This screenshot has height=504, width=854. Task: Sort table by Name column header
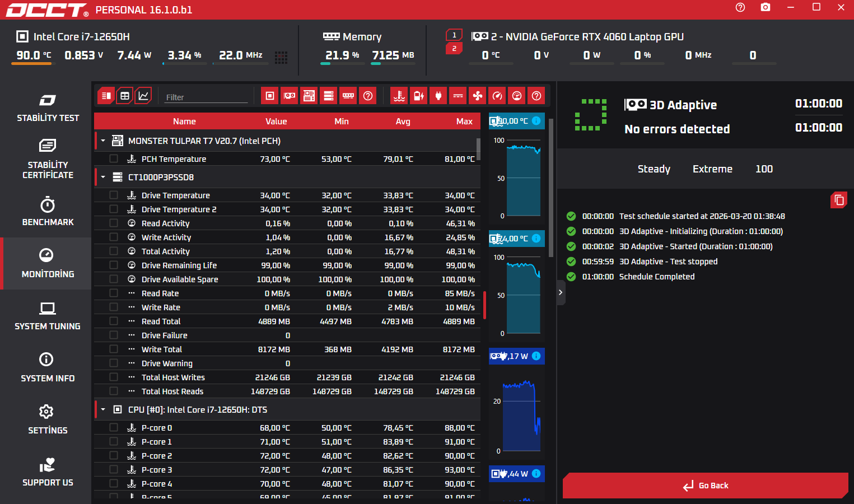pyautogui.click(x=184, y=122)
